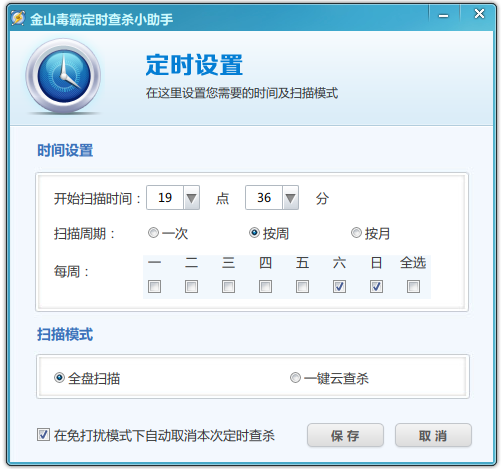The height and width of the screenshot is (469, 503).
Task: Check the 全选 select-all checkbox
Action: click(413, 286)
